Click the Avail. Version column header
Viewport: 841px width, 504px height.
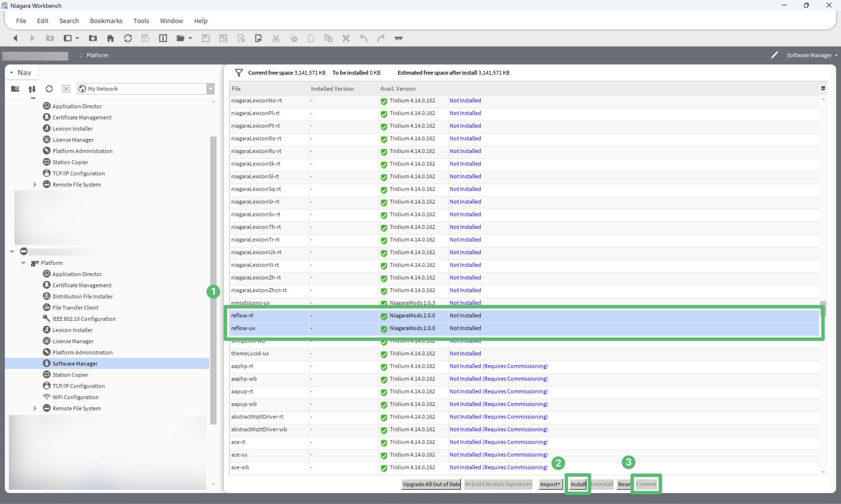click(398, 89)
